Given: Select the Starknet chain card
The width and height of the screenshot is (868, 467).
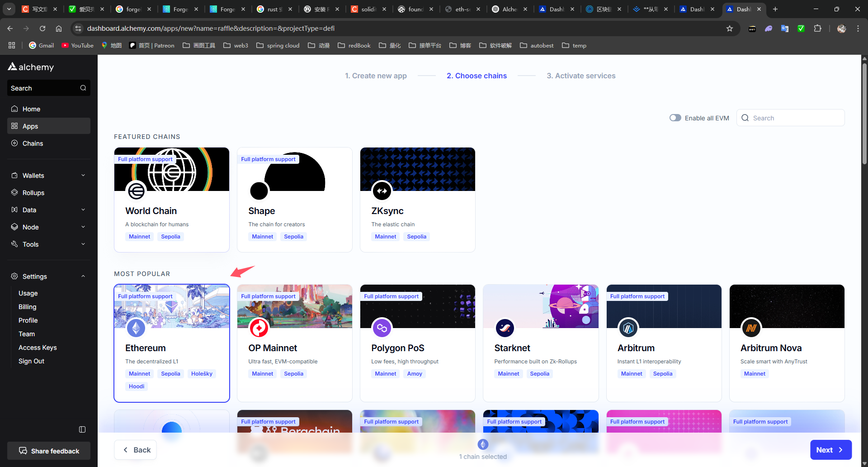Looking at the screenshot, I should tap(541, 343).
